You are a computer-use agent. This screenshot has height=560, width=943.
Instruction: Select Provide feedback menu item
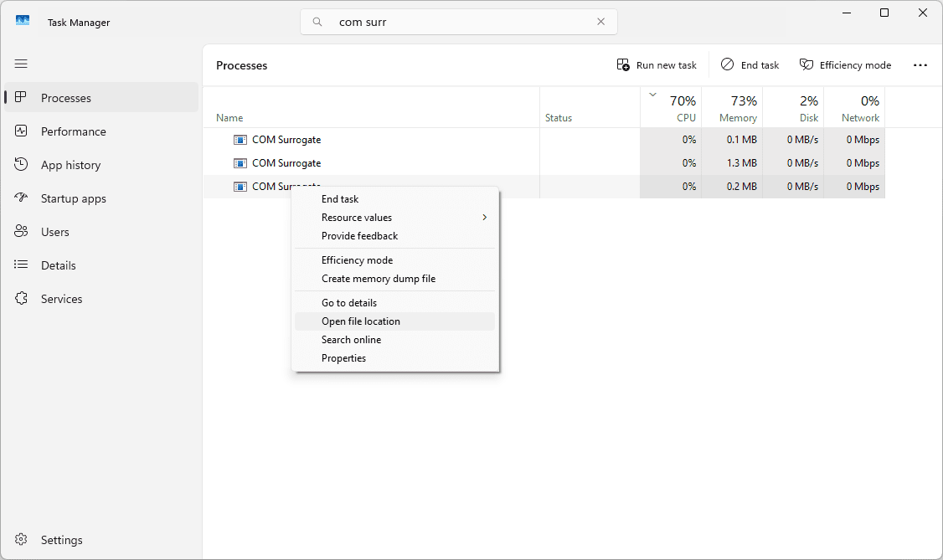click(x=394, y=236)
